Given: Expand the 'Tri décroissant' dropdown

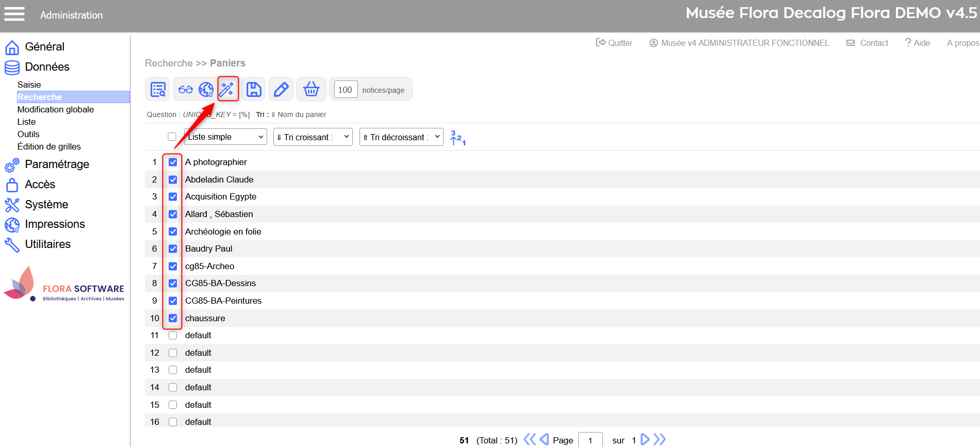Looking at the screenshot, I should (401, 137).
